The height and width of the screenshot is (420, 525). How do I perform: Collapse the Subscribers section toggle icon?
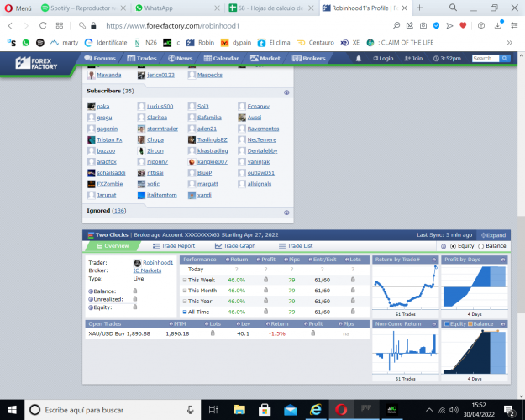pyautogui.click(x=286, y=92)
